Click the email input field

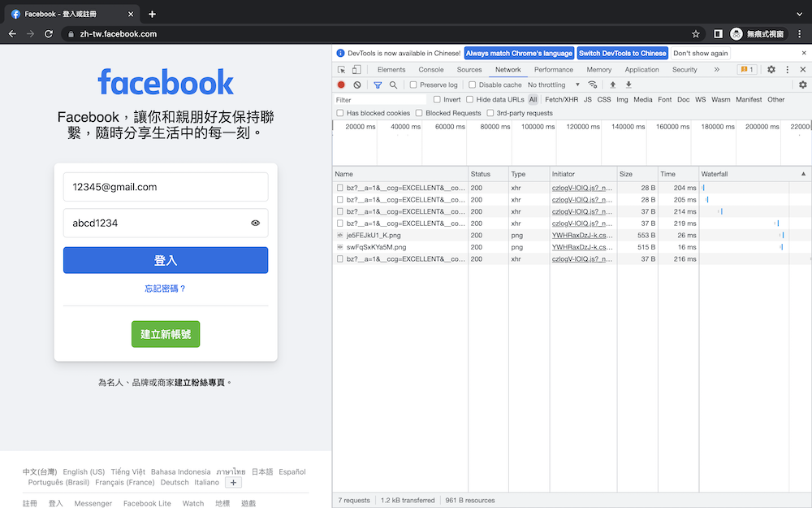pyautogui.click(x=166, y=187)
